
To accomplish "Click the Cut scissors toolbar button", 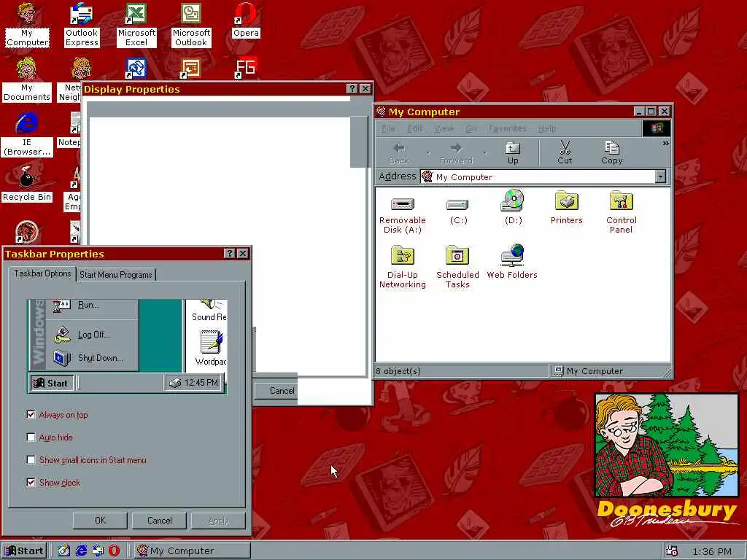I will pyautogui.click(x=565, y=152).
